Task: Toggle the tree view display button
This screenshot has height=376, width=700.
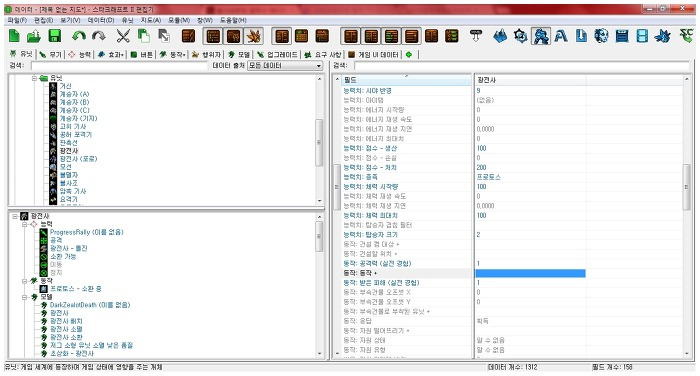Action: pos(234,36)
